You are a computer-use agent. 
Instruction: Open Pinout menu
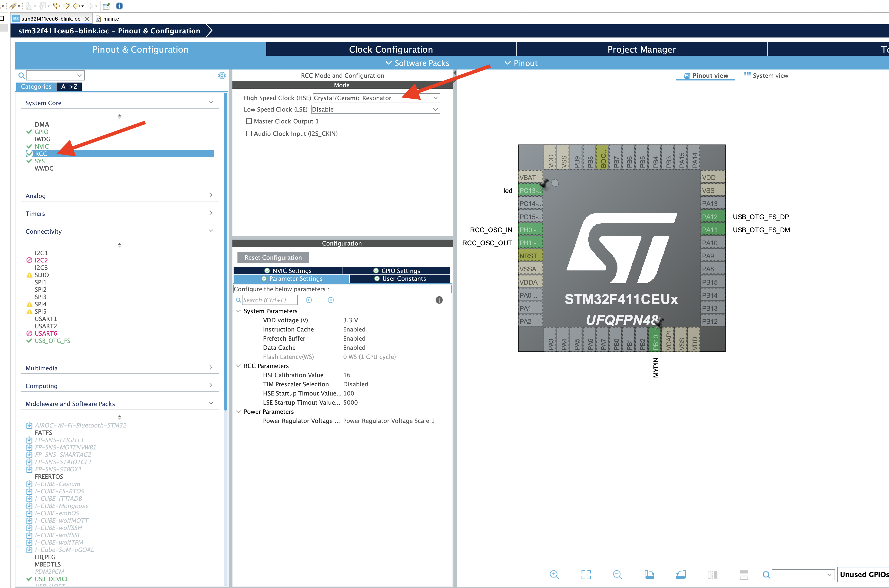[521, 63]
